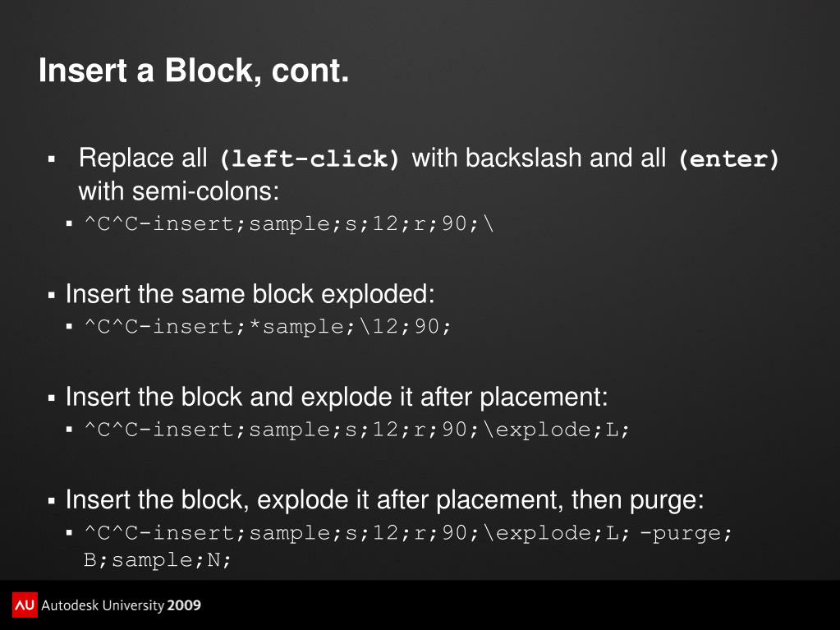Click the explode it after placement heading
Screen dimensions: 840x630
pos(337,397)
